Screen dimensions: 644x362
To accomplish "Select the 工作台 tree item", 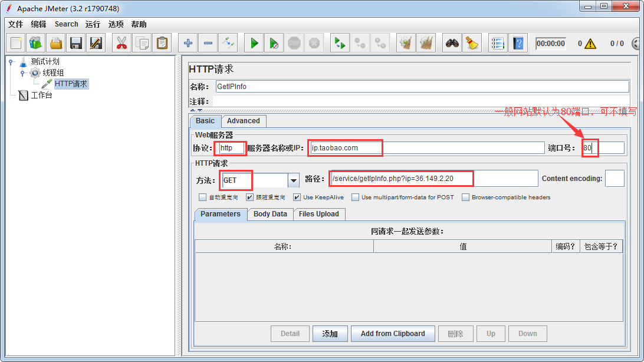I will click(41, 96).
